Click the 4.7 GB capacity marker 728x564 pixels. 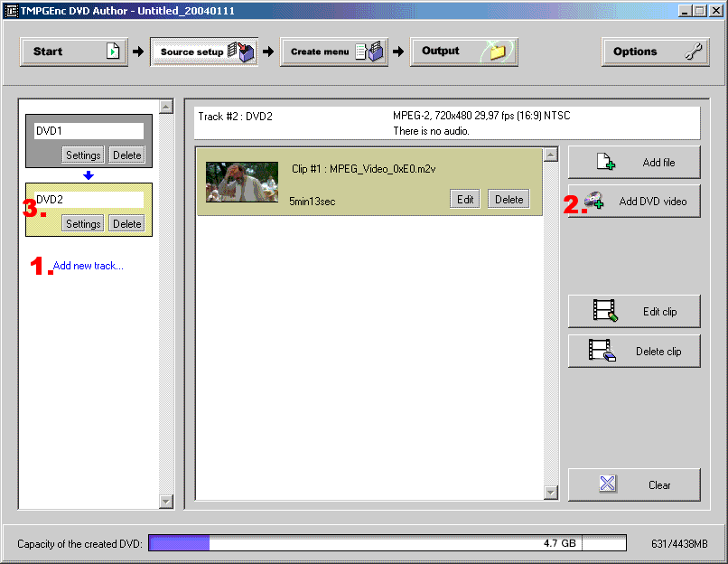click(559, 543)
